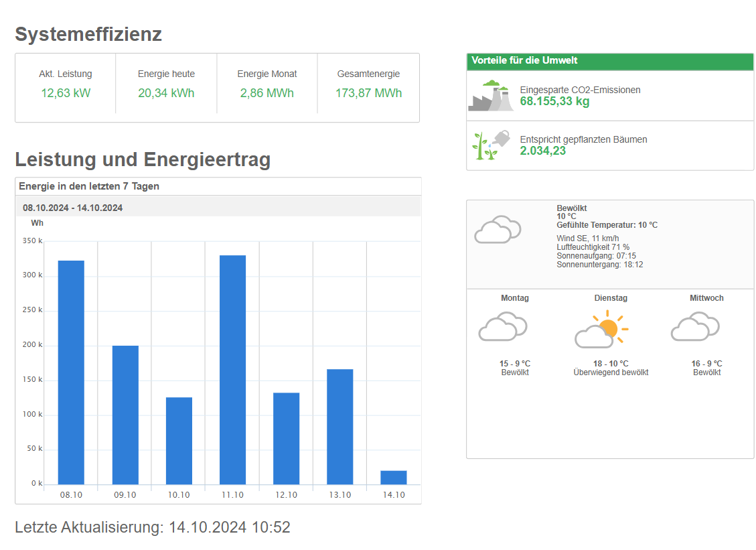Select the 12.10 energy bar
This screenshot has width=756, height=550.
pos(286,438)
